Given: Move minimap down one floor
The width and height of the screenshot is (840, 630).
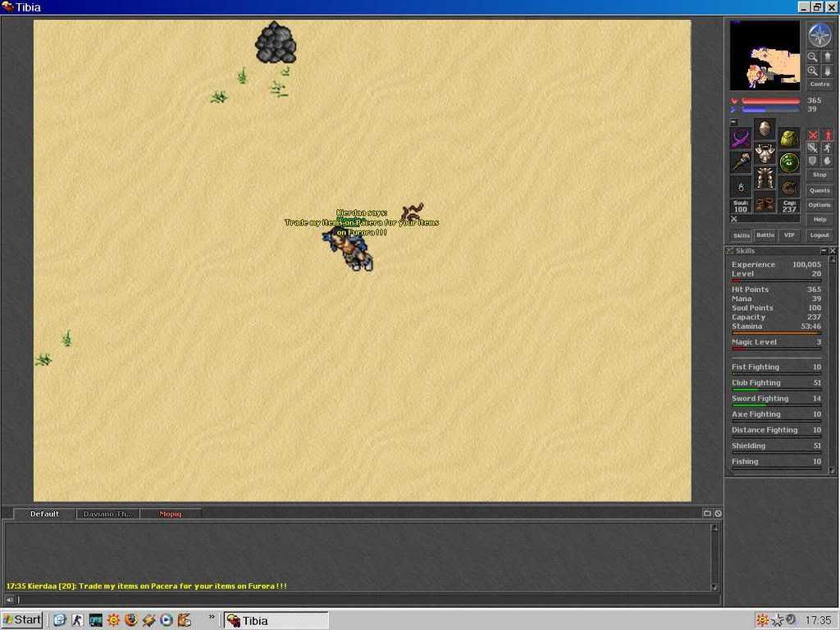Looking at the screenshot, I should (827, 71).
